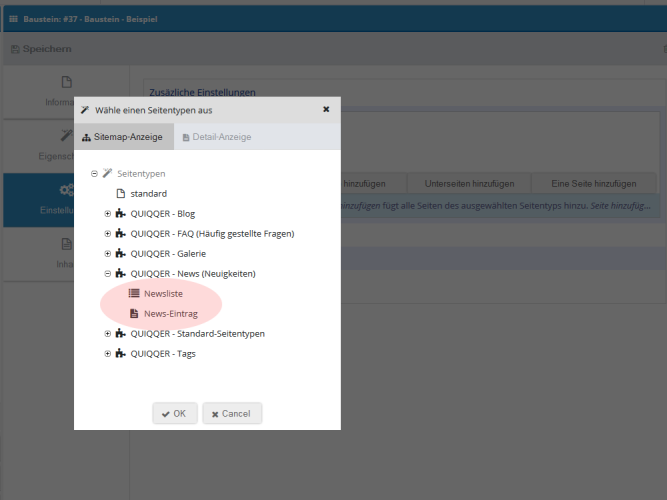
Task: Click the Einstellungen gears icon in sidebar
Action: click(67, 190)
